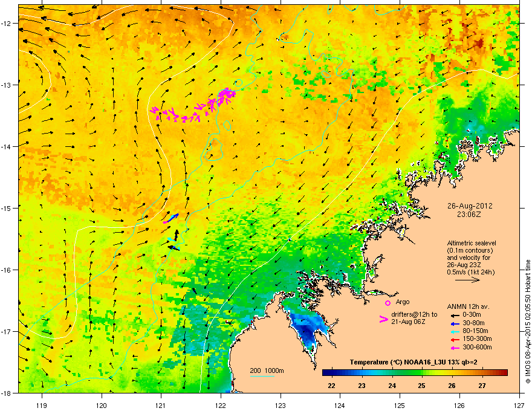Viewport: 532px width, 411px height.
Task: Click the longitude axis label 121
Action: tap(161, 405)
